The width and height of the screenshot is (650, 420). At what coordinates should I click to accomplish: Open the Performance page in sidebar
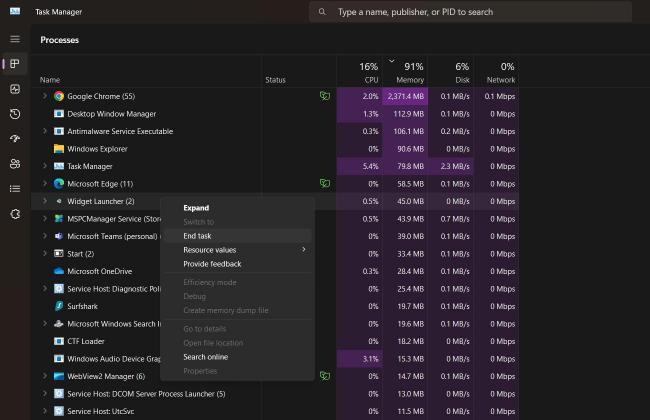(x=15, y=89)
